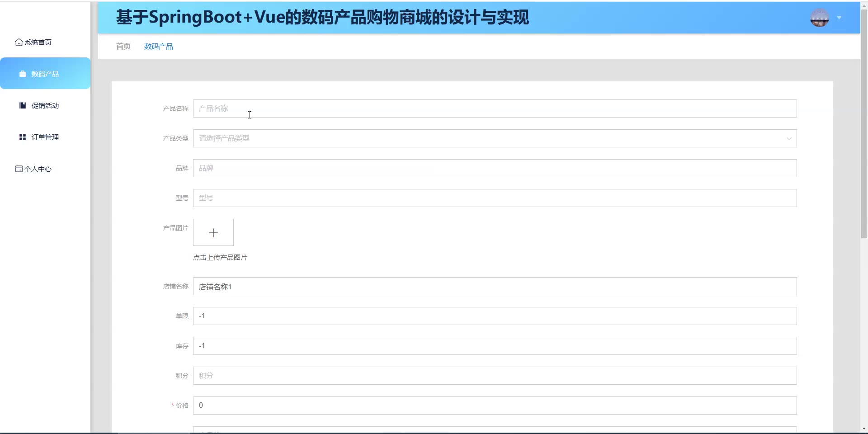Click the 单限 input field
The height and width of the screenshot is (434, 868).
point(495,316)
